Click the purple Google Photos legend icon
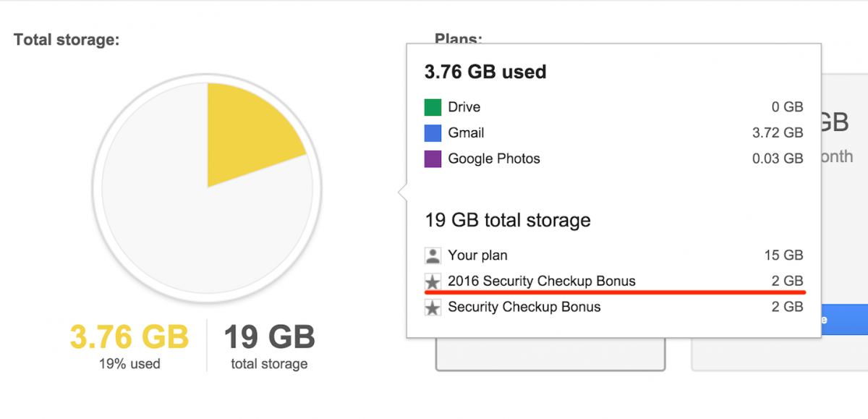Screen dimensions: 868x419 coord(431,158)
